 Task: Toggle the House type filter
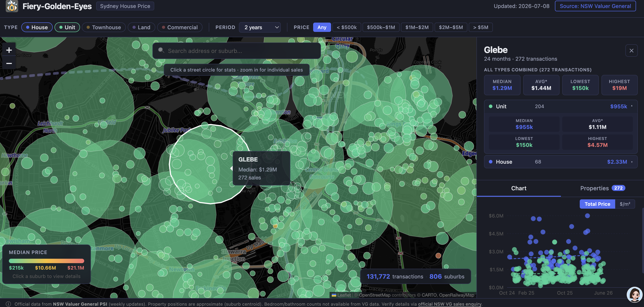point(37,27)
